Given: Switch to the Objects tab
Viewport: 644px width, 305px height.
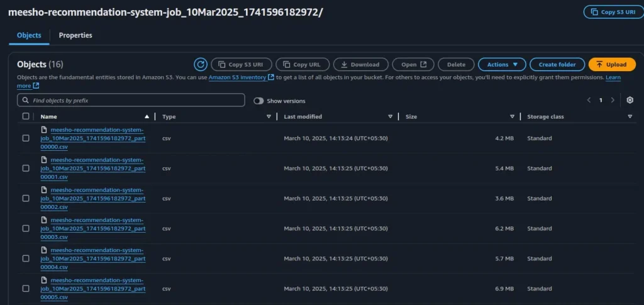Looking at the screenshot, I should pos(29,35).
